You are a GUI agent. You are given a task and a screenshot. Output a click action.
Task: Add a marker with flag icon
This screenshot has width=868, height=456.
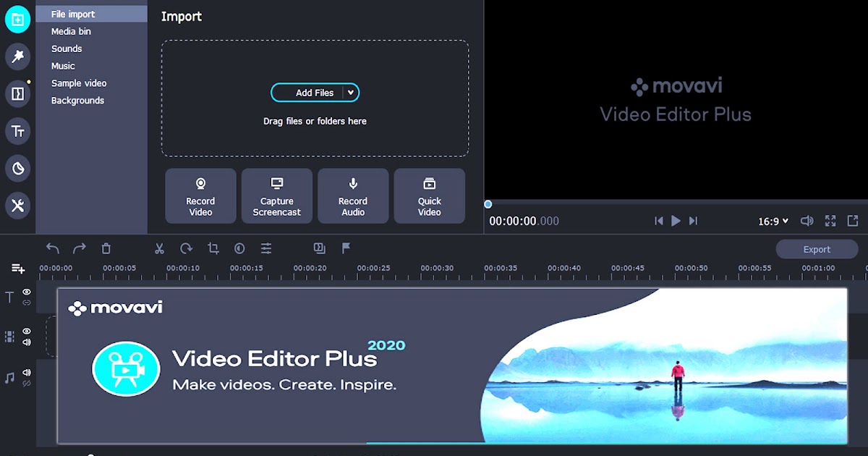point(346,248)
